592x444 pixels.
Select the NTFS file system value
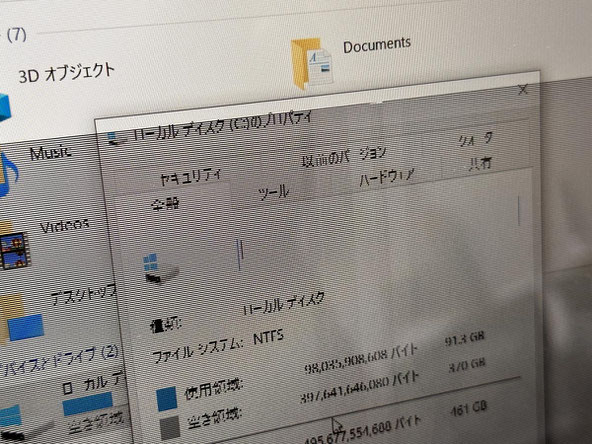pyautogui.click(x=268, y=336)
